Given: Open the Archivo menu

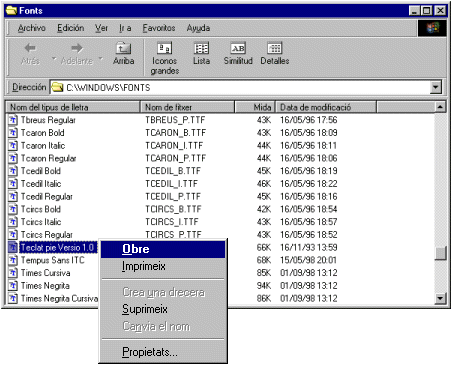Looking at the screenshot, I should pos(32,28).
